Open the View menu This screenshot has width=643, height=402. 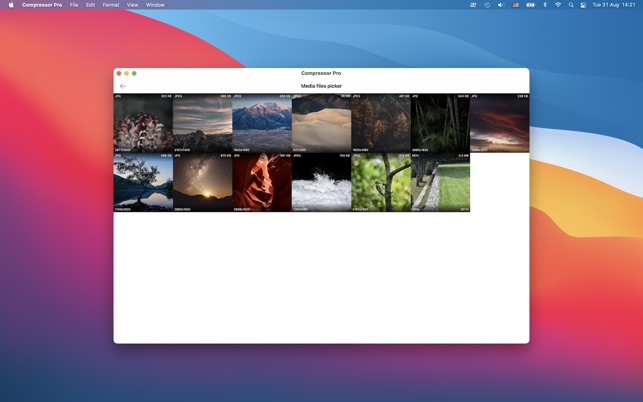[x=132, y=5]
